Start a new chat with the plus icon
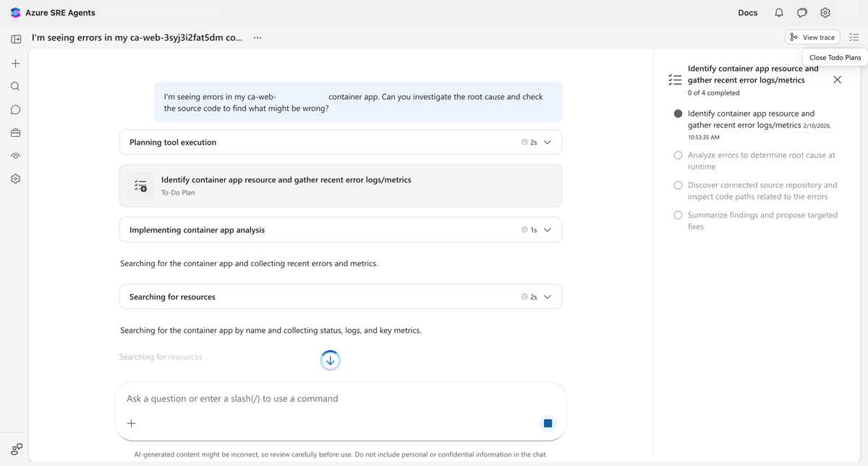This screenshot has width=868, height=466. coord(14,63)
